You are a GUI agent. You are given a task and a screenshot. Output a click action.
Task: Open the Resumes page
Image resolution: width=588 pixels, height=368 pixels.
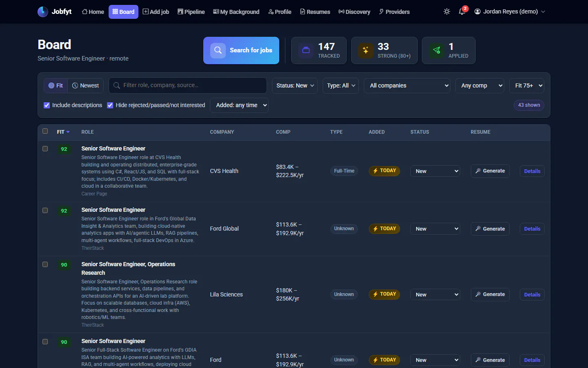pyautogui.click(x=315, y=12)
